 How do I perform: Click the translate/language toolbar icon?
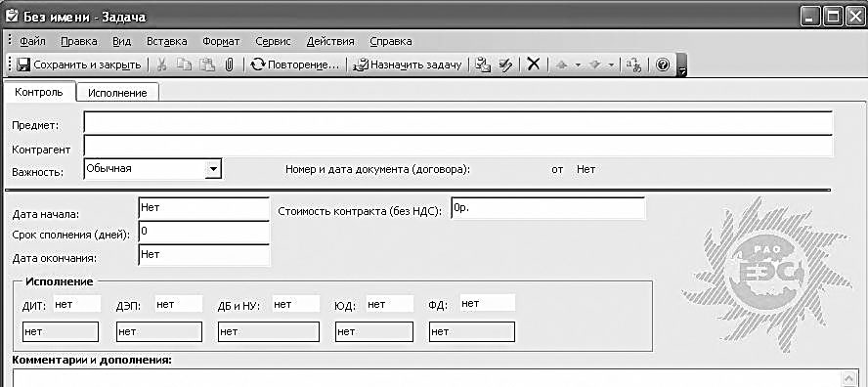633,64
